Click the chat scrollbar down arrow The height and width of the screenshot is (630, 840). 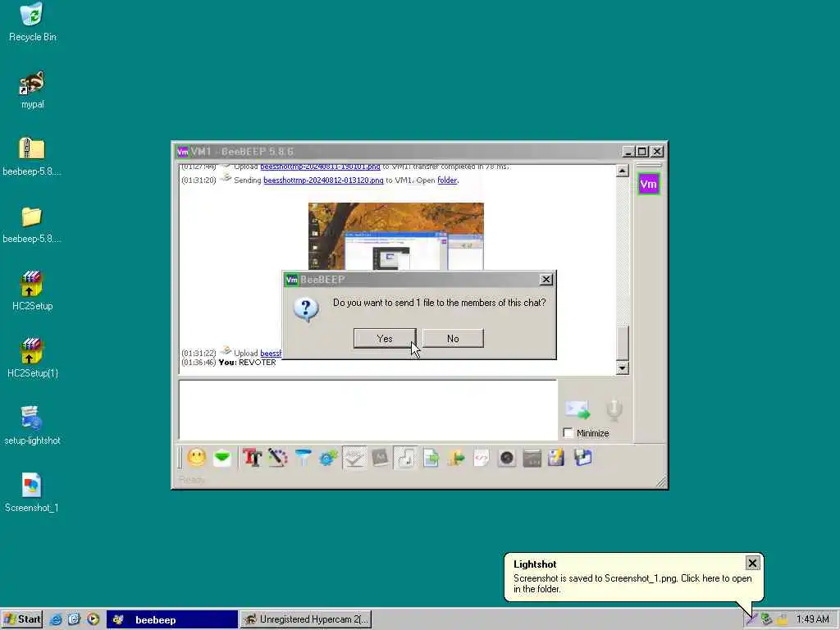point(622,368)
